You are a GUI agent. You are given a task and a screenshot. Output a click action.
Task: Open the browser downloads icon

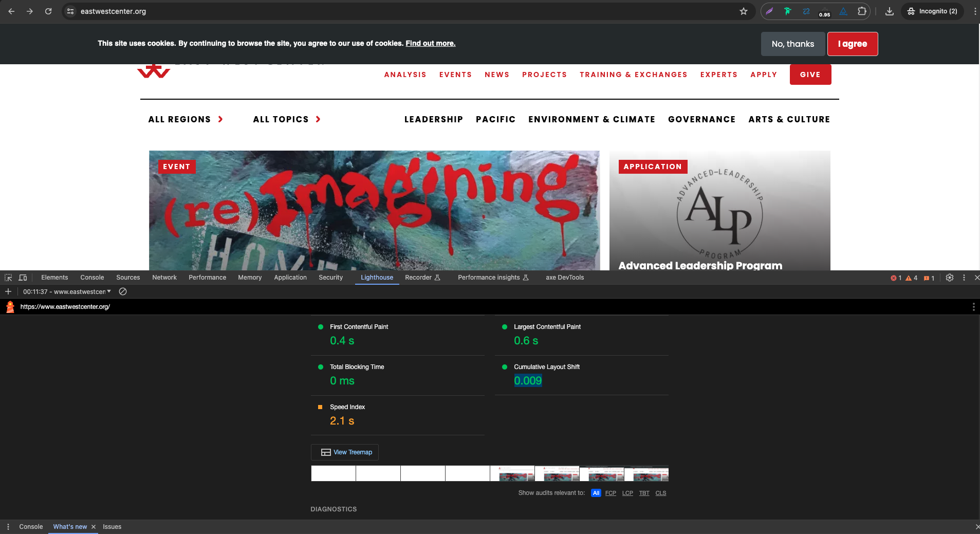coord(890,11)
